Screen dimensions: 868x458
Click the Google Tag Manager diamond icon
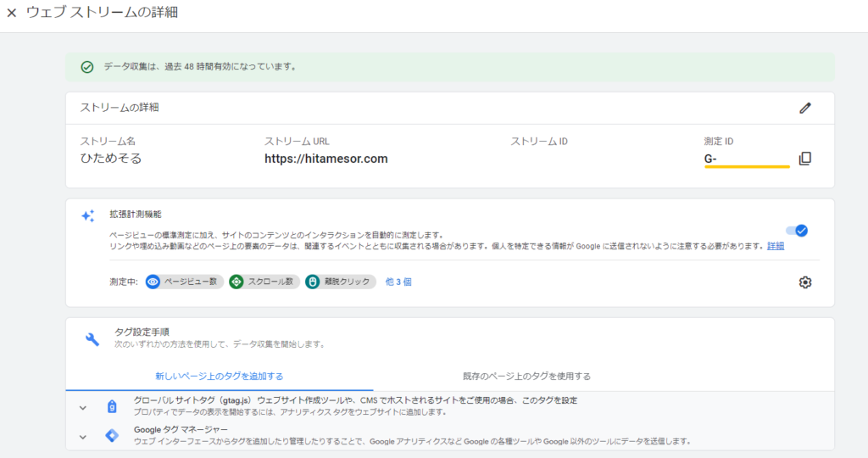pyautogui.click(x=112, y=436)
